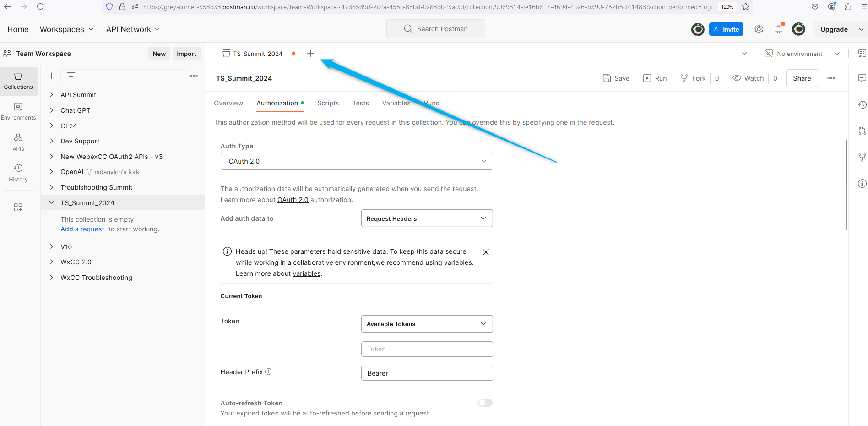Click the New button
This screenshot has height=426, width=868.
[x=159, y=54]
